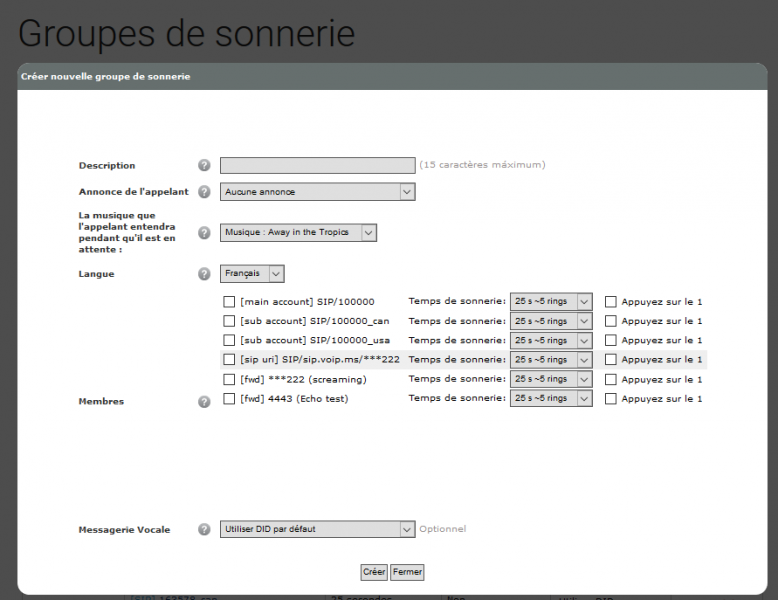The image size is (778, 600).
Task: Open ring time dropdown for SIP/100000_usa
Action: tap(551, 340)
